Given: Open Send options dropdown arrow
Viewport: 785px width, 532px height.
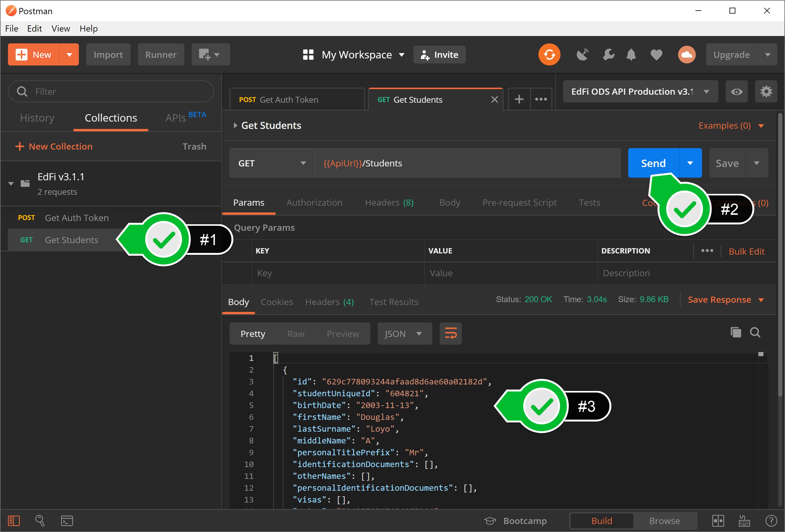Looking at the screenshot, I should pos(690,163).
